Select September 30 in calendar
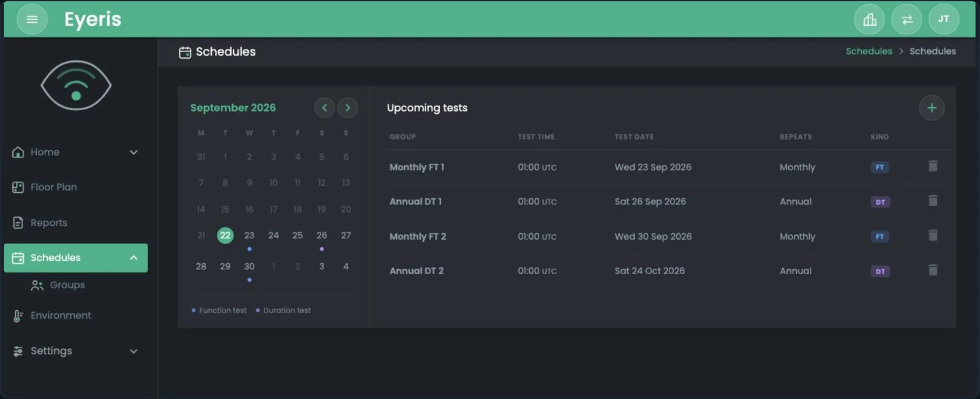980x399 pixels. tap(249, 266)
